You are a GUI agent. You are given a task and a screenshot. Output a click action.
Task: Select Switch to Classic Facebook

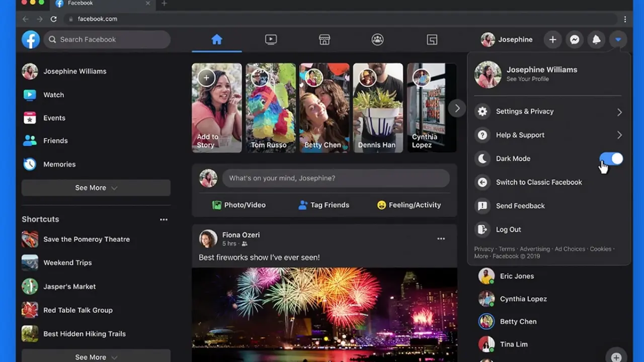pyautogui.click(x=538, y=183)
